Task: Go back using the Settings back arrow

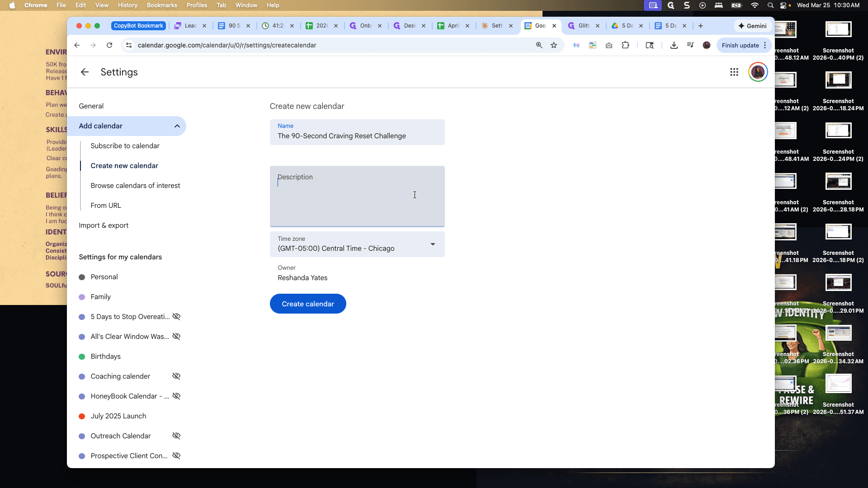Action: coord(85,72)
